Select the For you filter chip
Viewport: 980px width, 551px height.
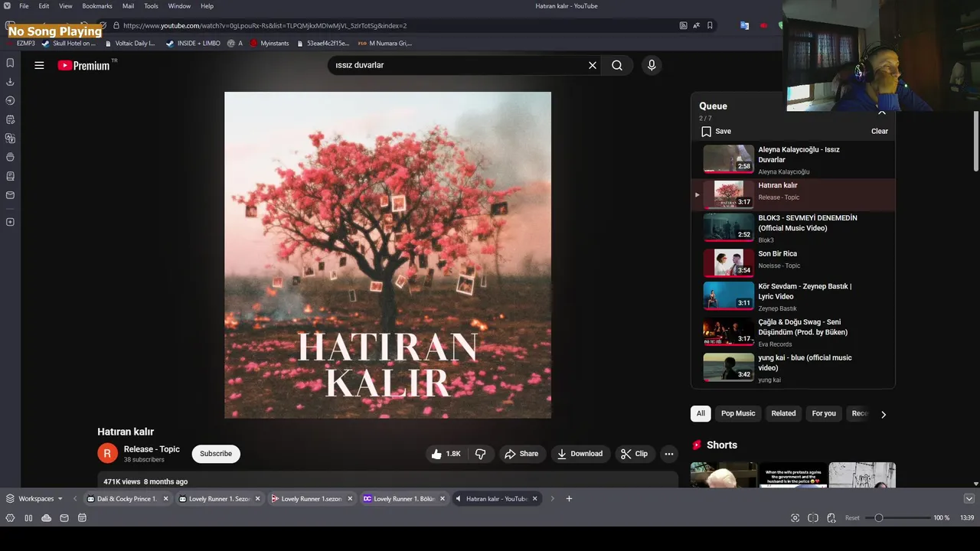tap(824, 413)
